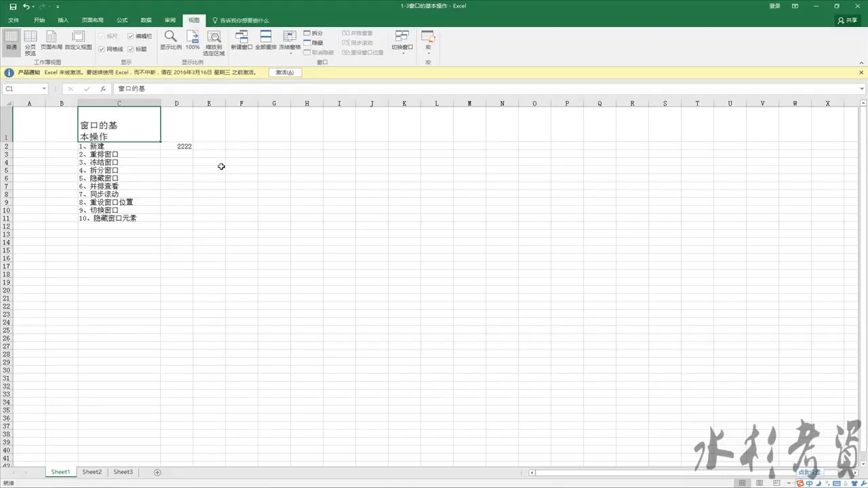Click 隐藏 hide window button

tap(313, 43)
